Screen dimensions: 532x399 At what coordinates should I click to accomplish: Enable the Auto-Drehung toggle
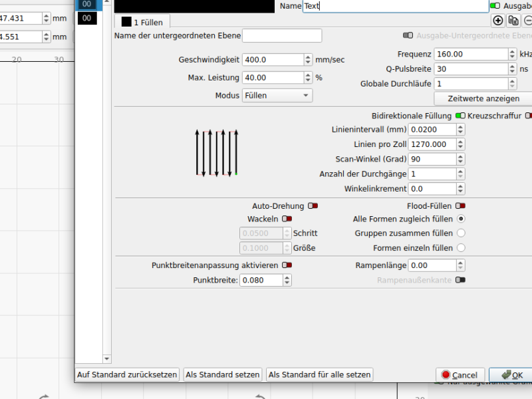(313, 206)
